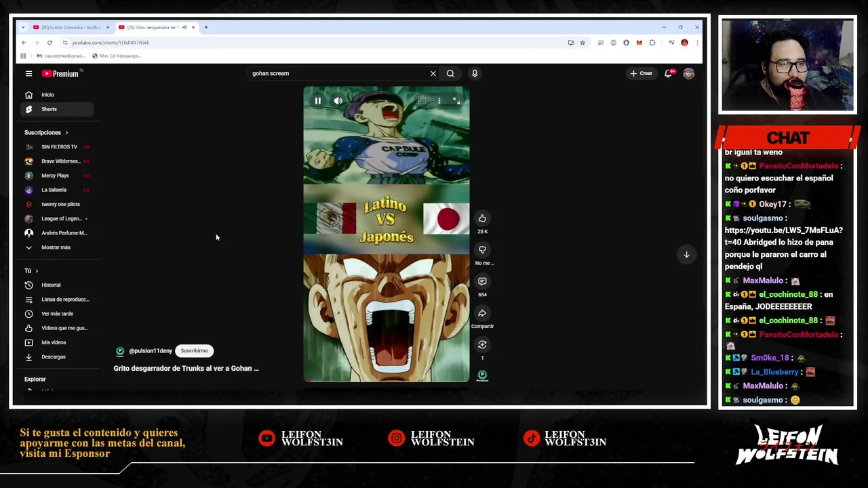Select Shorts in the sidebar
This screenshot has height=488, width=868.
57,109
